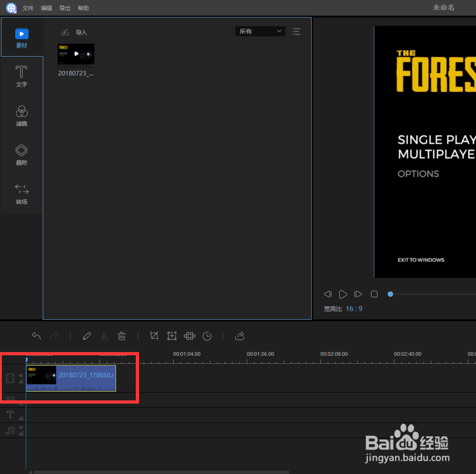Expand the 所有 filter dropdown
The width and height of the screenshot is (476, 474).
(x=260, y=31)
